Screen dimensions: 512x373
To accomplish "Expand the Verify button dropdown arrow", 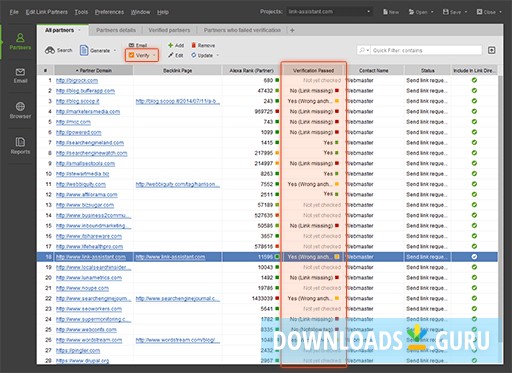I will pyautogui.click(x=154, y=55).
